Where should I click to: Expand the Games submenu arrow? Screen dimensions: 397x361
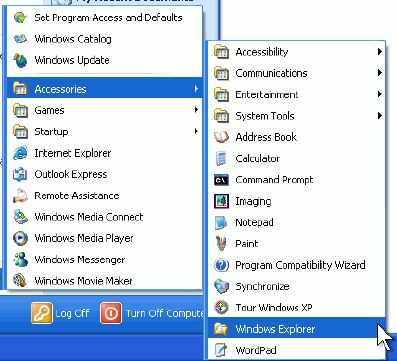(196, 110)
